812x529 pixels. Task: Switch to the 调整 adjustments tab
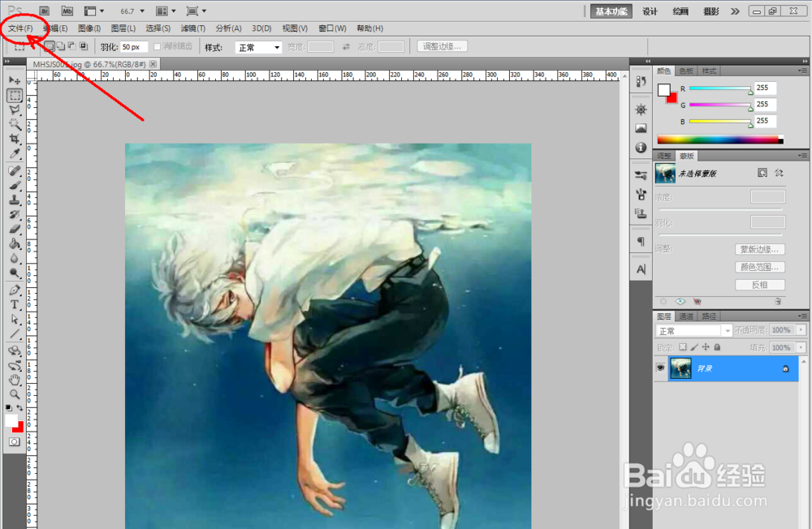tap(664, 156)
